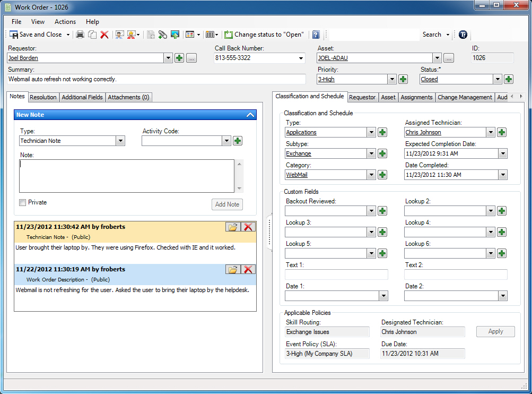Click green plus beside Assigned Technician
The image size is (532, 394).
click(x=501, y=132)
